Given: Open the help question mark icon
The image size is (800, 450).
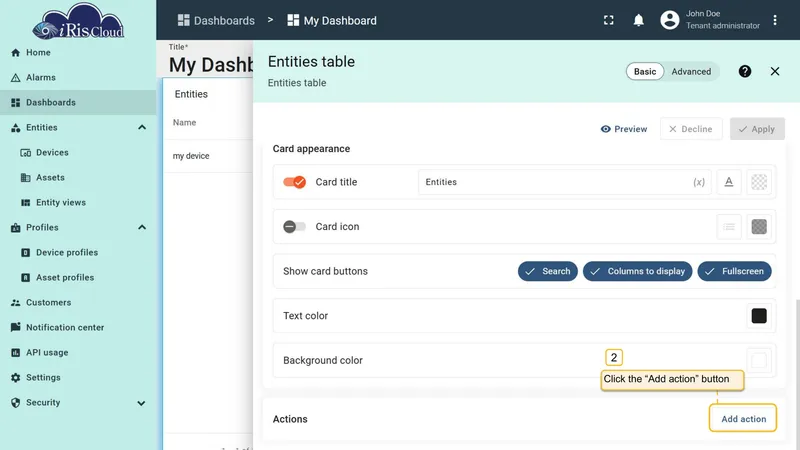Looking at the screenshot, I should click(744, 71).
